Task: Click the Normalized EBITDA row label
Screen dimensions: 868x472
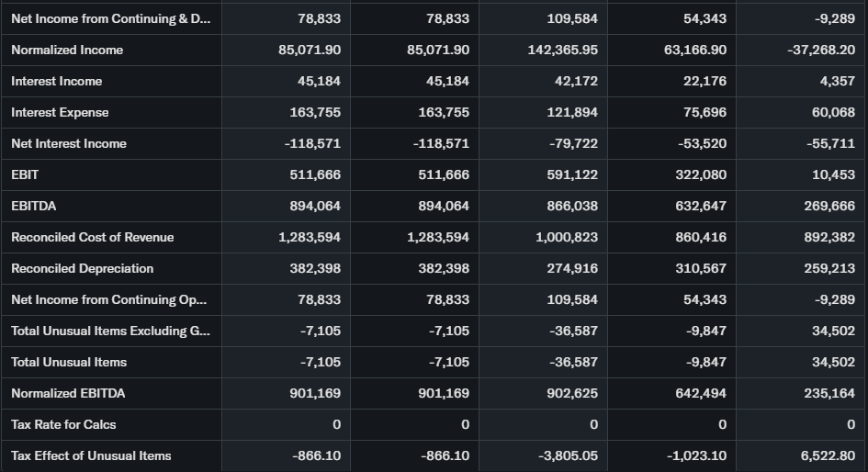Action: [x=68, y=393]
